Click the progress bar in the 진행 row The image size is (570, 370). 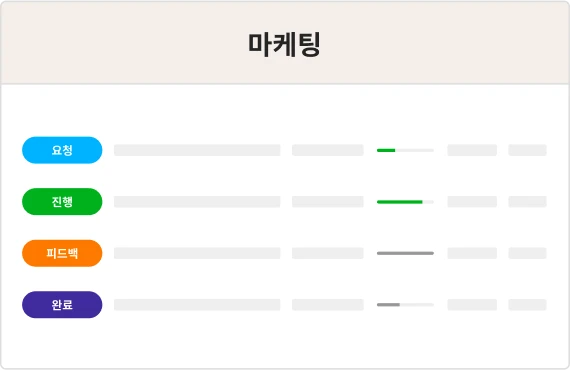pos(405,202)
